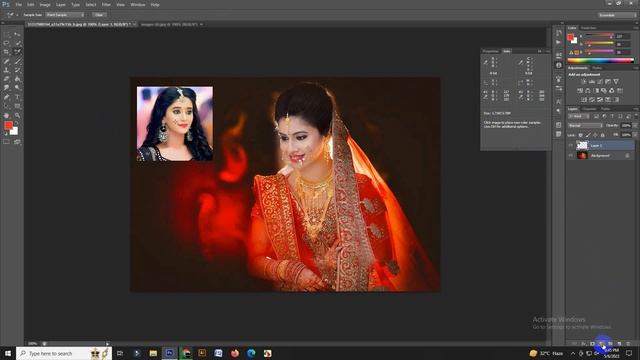This screenshot has height=360, width=640.
Task: Open the File menu
Action: point(19,4)
